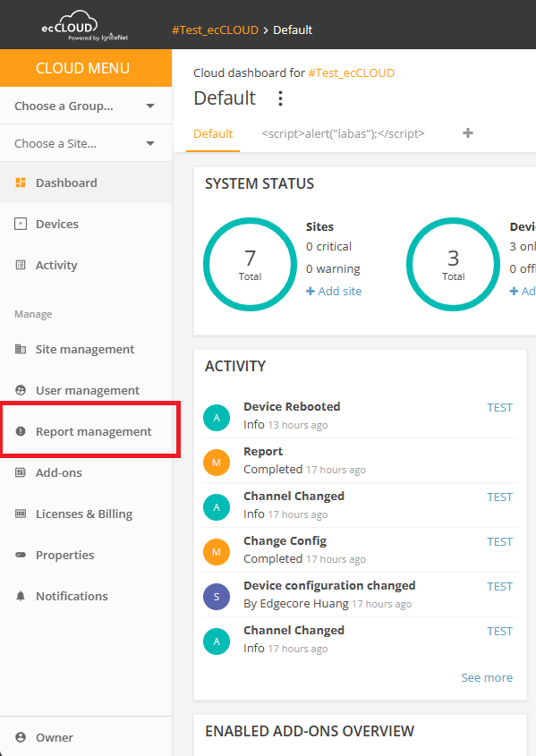Viewport: 536px width, 756px height.
Task: Click the Notifications bell icon
Action: click(22, 596)
